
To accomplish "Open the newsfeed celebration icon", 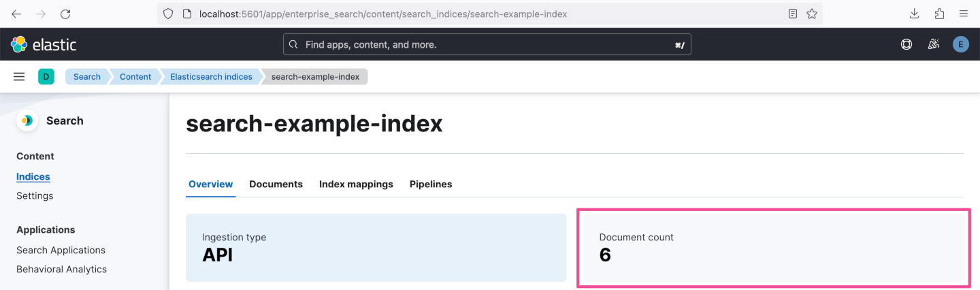I will pyautogui.click(x=934, y=45).
